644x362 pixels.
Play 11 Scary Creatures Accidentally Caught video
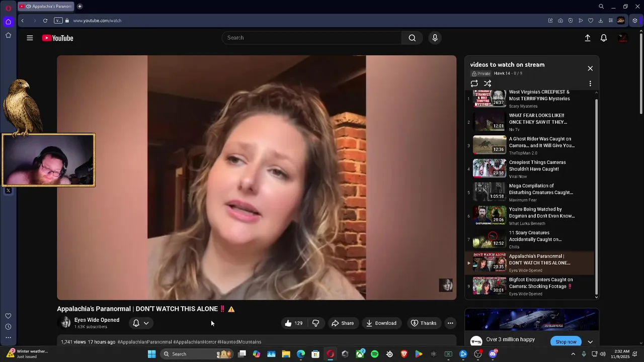tap(529, 239)
